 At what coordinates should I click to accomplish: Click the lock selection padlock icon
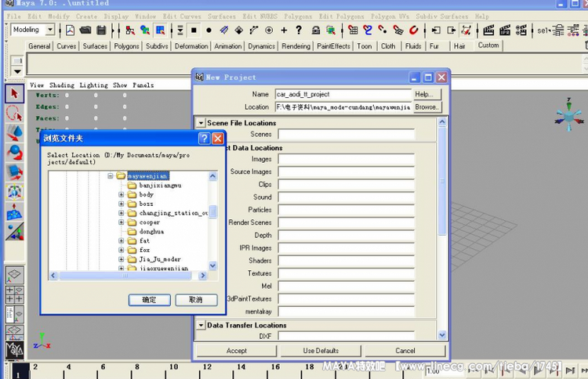pos(316,31)
